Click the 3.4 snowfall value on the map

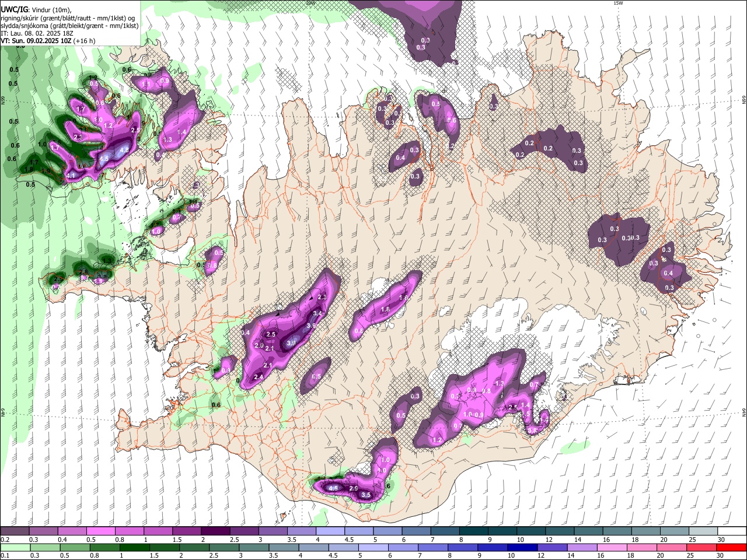pos(317,313)
